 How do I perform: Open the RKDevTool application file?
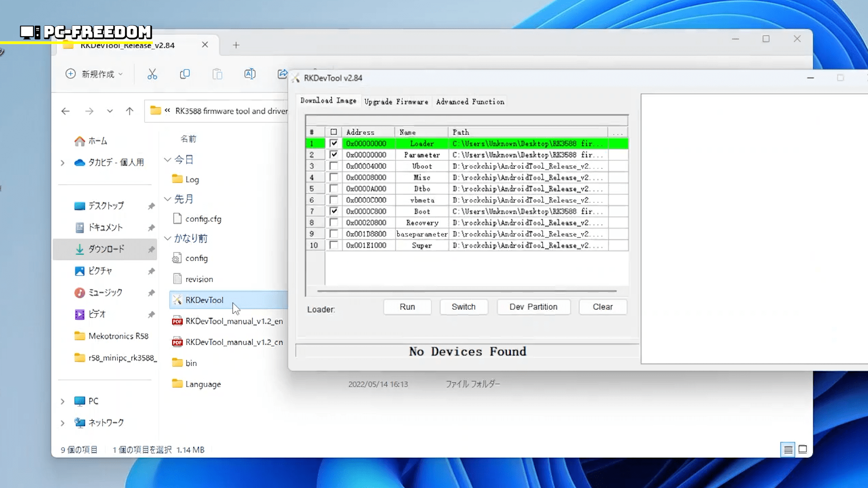tap(204, 300)
